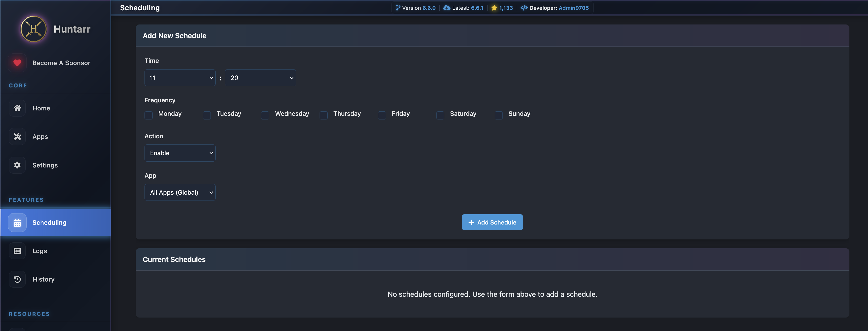This screenshot has height=331, width=868.
Task: Check the Monday checkbox
Action: click(x=149, y=115)
